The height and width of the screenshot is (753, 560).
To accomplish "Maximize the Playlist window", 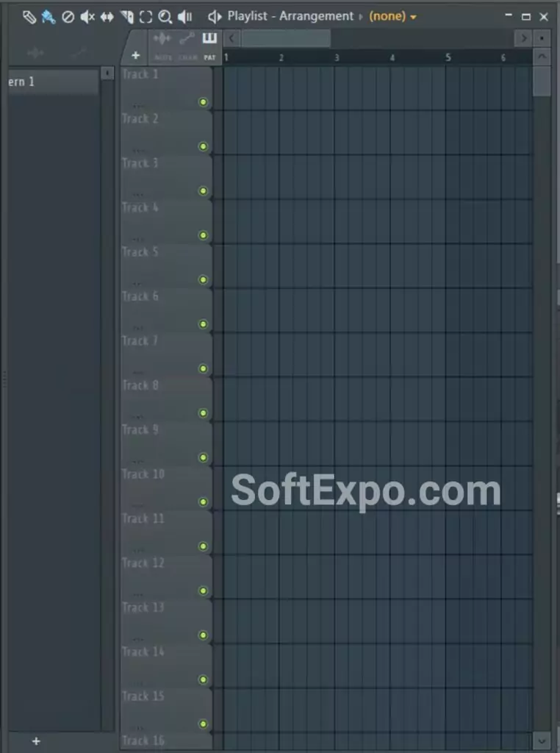I will click(x=526, y=17).
